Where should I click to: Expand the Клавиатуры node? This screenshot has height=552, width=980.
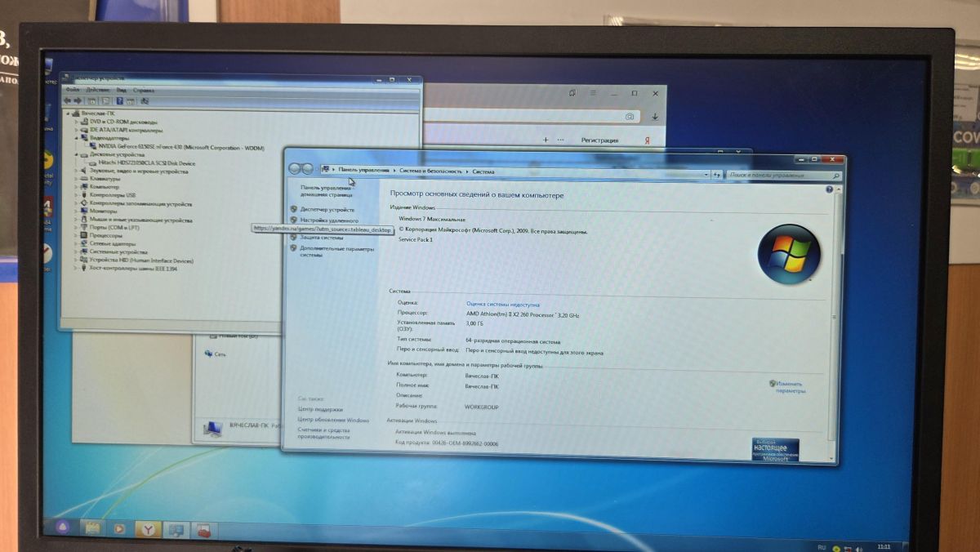[78, 179]
